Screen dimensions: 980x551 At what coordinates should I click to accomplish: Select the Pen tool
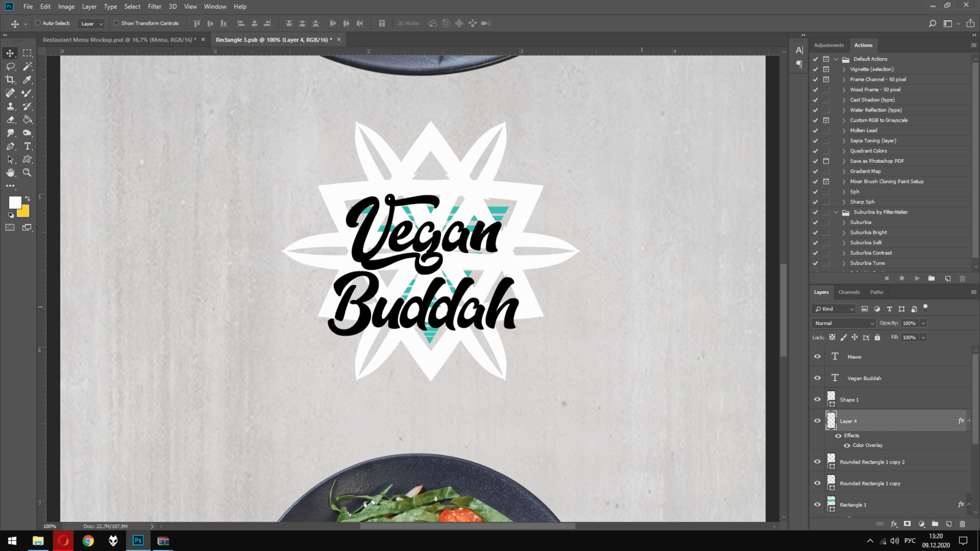(10, 146)
